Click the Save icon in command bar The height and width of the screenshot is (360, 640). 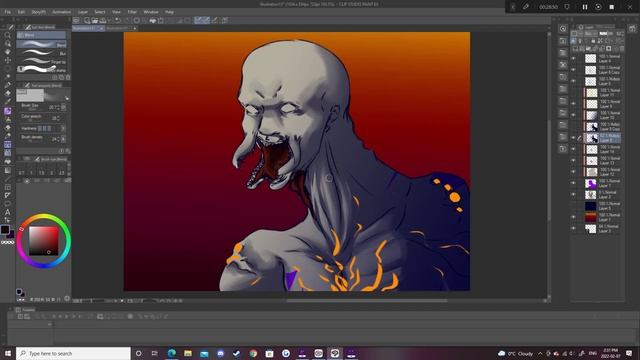(102, 20)
